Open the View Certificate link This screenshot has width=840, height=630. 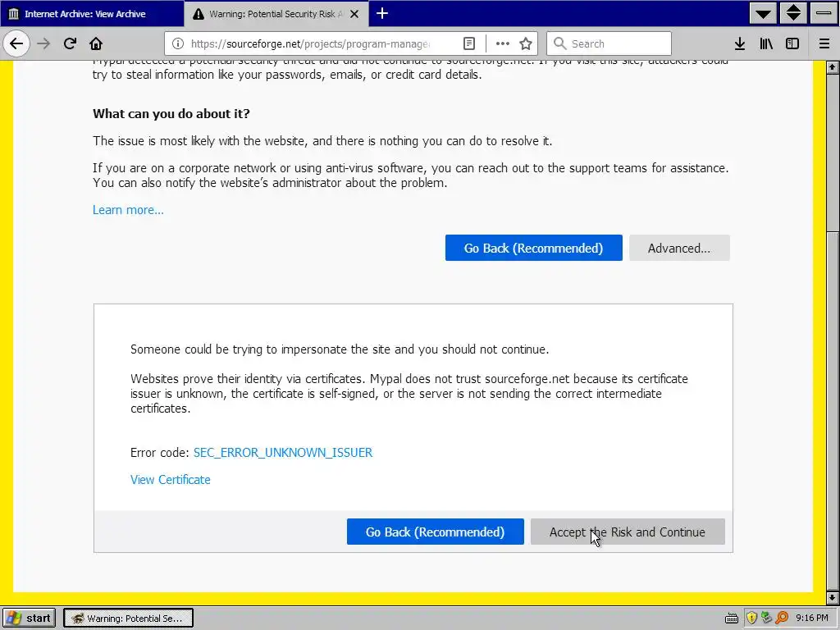click(x=171, y=480)
